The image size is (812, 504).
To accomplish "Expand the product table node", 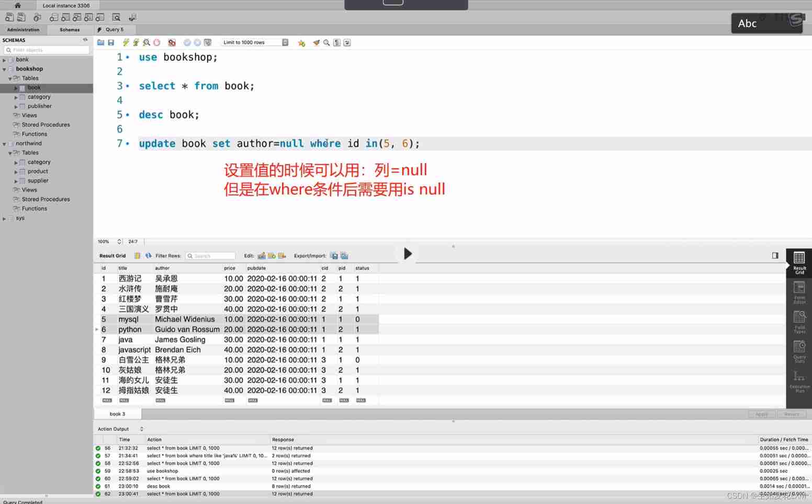I will pos(16,172).
